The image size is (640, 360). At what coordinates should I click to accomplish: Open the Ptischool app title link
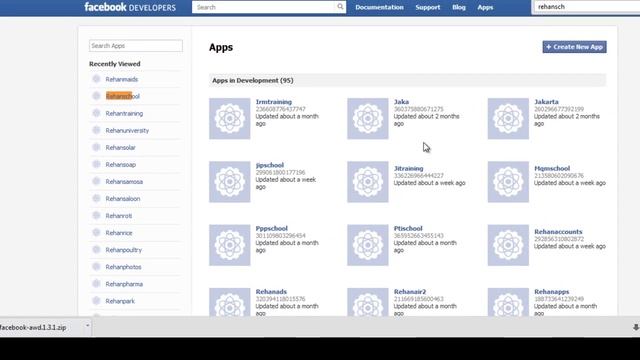408,228
